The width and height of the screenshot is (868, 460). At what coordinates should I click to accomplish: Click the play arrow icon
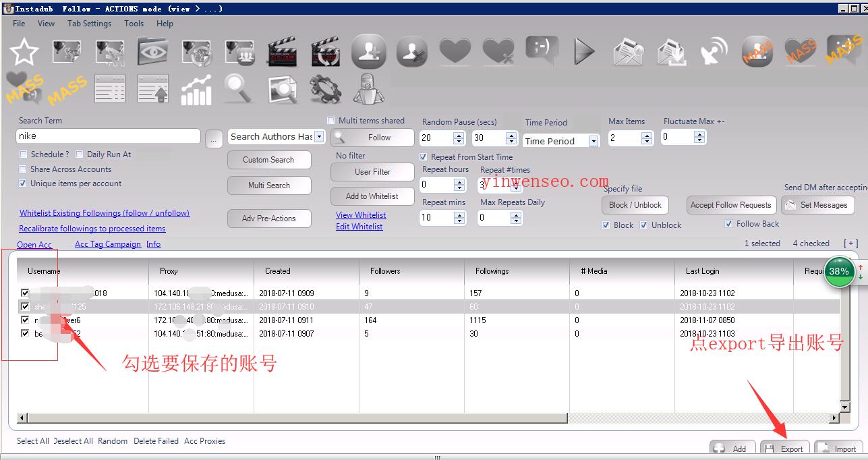click(x=583, y=51)
